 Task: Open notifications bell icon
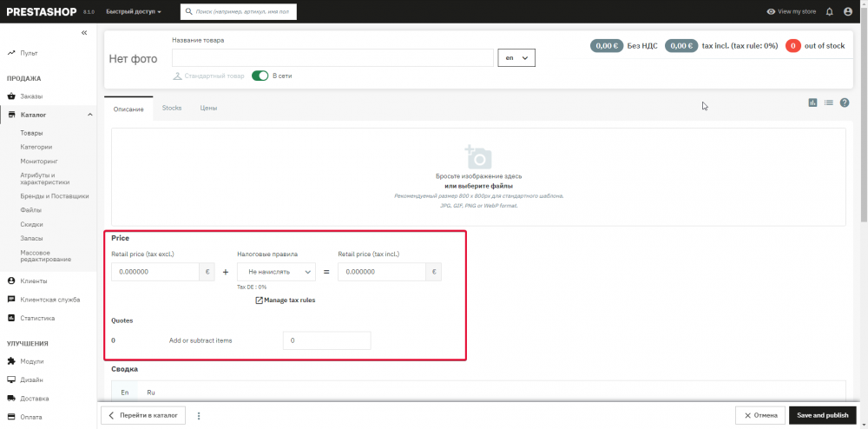pyautogui.click(x=829, y=11)
